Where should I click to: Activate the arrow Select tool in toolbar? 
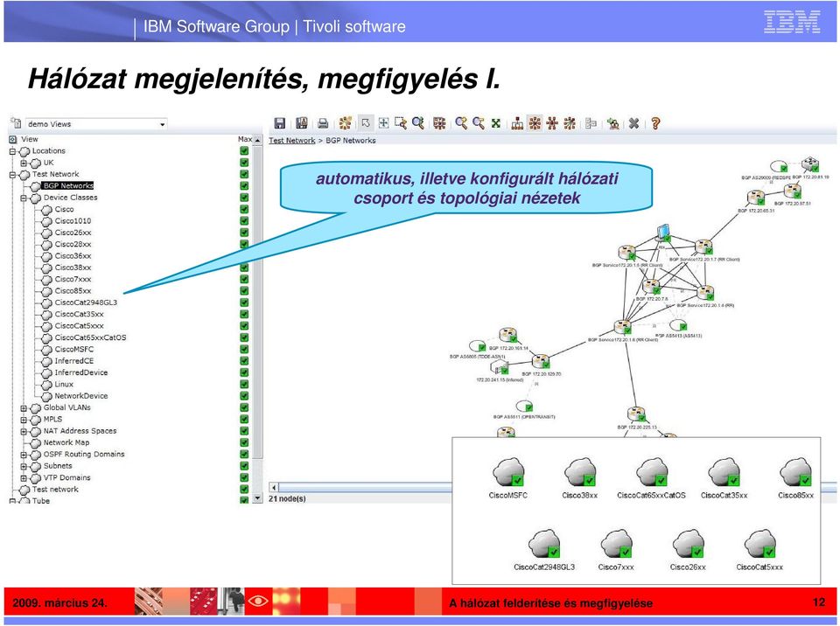pos(366,123)
